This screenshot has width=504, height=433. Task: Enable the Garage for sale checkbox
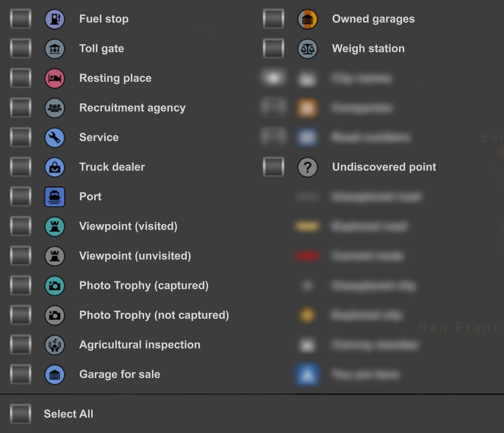(x=21, y=374)
